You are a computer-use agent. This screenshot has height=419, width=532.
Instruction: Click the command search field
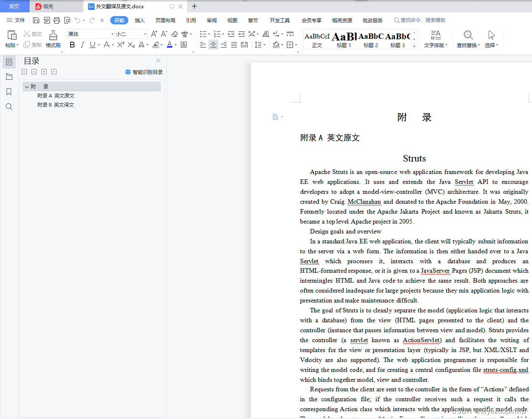[420, 20]
